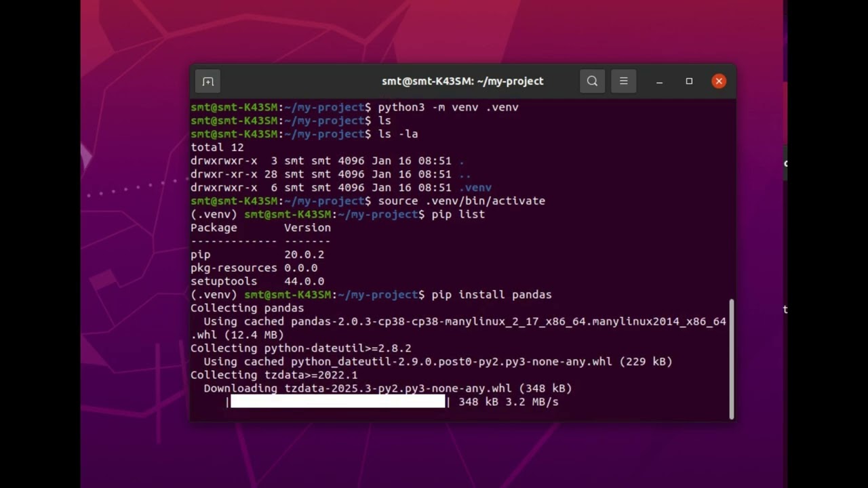Screen dimensions: 868x488
Task: Click the blue '.venv' directory entry
Action: (x=475, y=188)
